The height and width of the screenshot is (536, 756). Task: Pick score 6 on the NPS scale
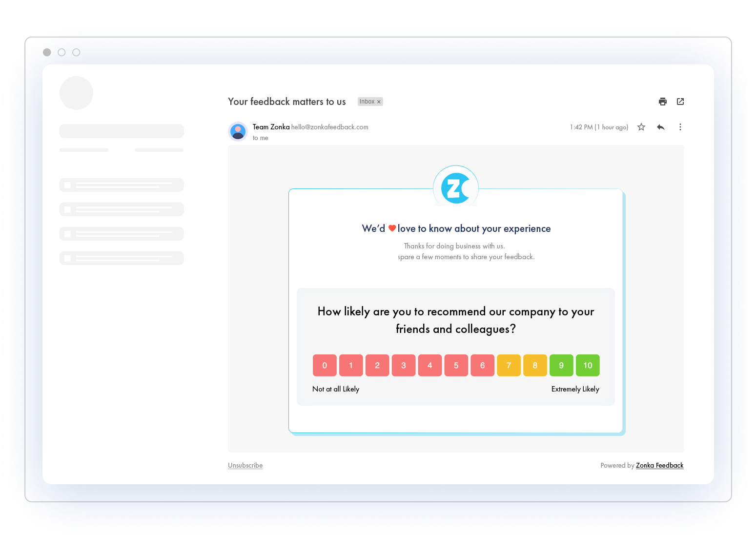[x=483, y=365]
